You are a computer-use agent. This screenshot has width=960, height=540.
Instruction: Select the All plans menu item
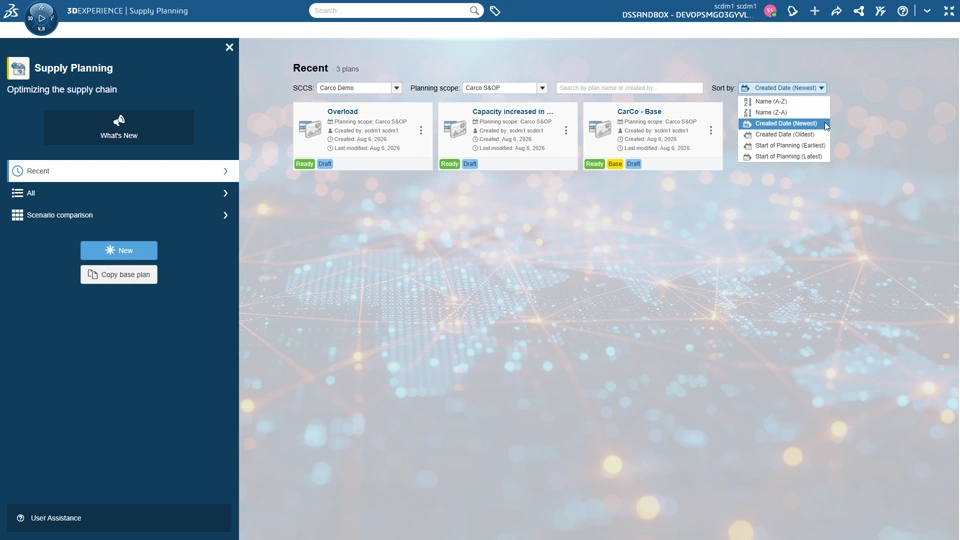pyautogui.click(x=122, y=193)
